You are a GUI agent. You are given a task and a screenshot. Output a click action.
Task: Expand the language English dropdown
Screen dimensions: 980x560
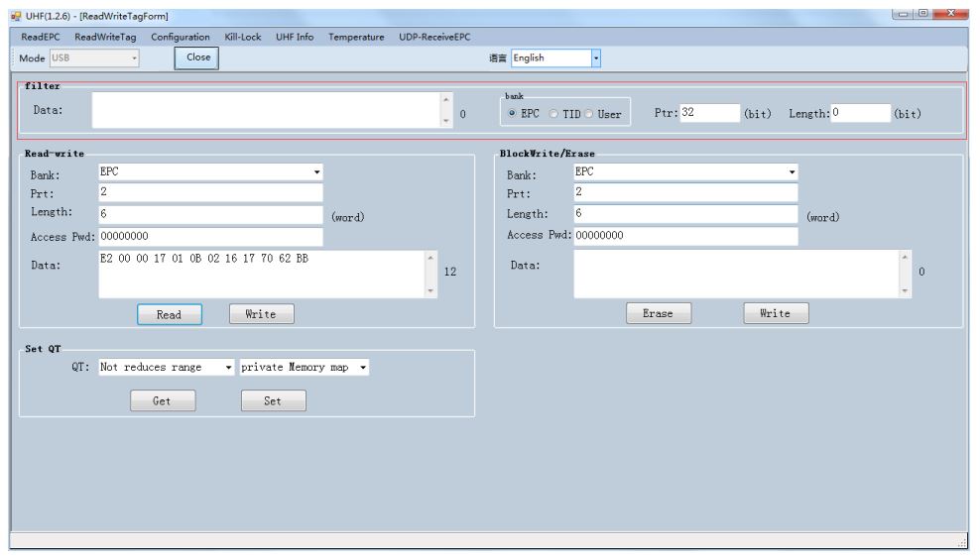597,57
